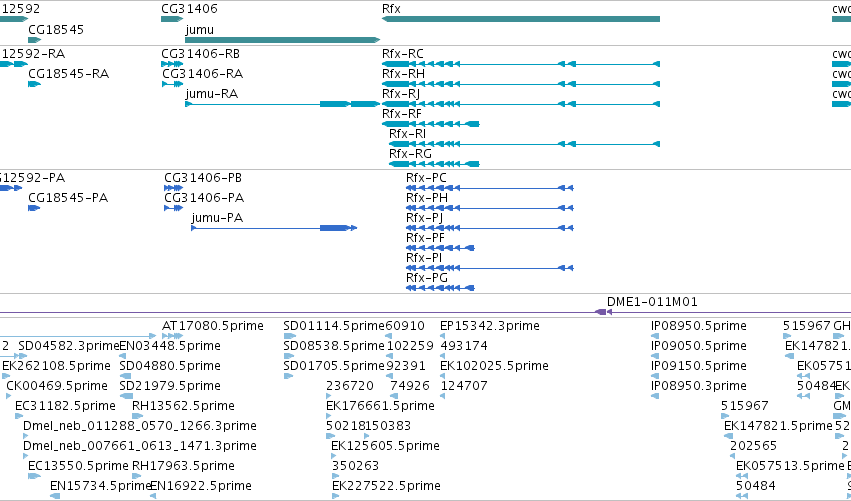Click the EK262108.5prime EST label
851x501 pixels.
[x=56, y=366]
